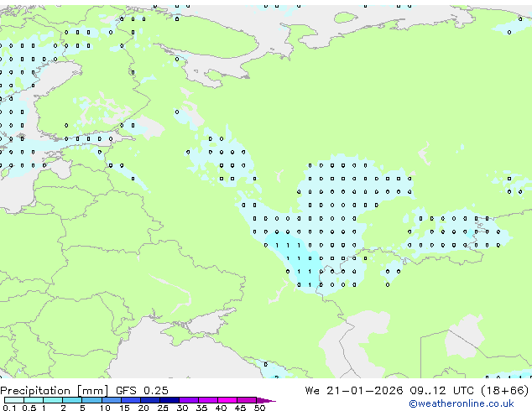The image size is (532, 411).
Task: Click the 0.5–1 mm legend color box
Action: pos(34,400)
